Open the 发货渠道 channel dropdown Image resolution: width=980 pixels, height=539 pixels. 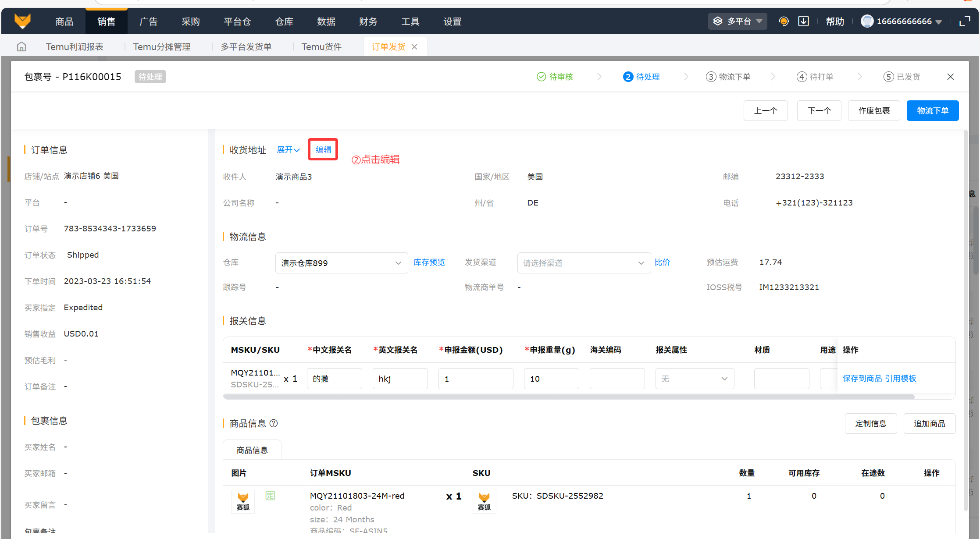[583, 263]
